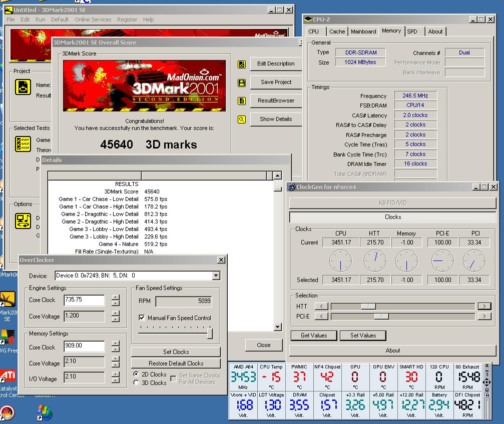This screenshot has height=424, width=504.
Task: Click the HTT slider left arrow
Action: (321, 306)
